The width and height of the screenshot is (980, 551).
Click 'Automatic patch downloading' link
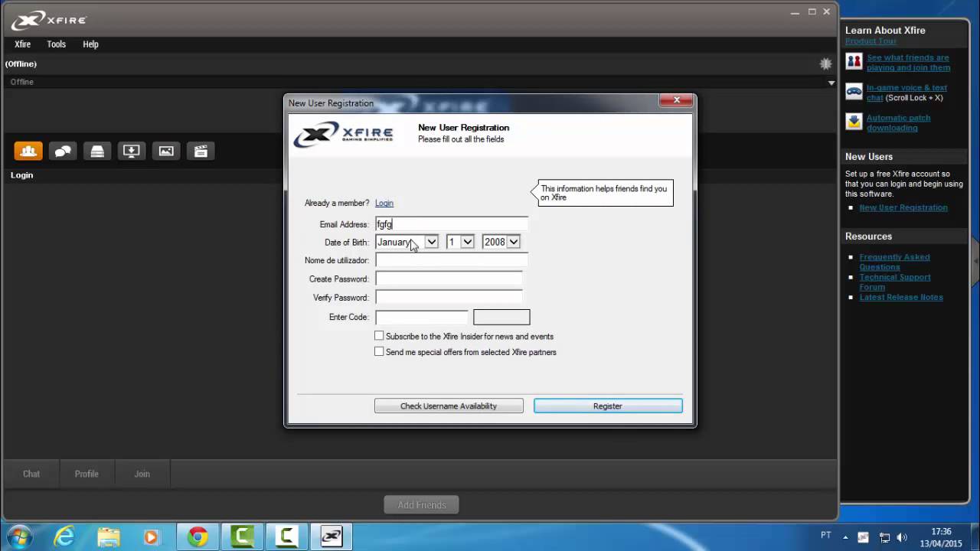point(899,122)
